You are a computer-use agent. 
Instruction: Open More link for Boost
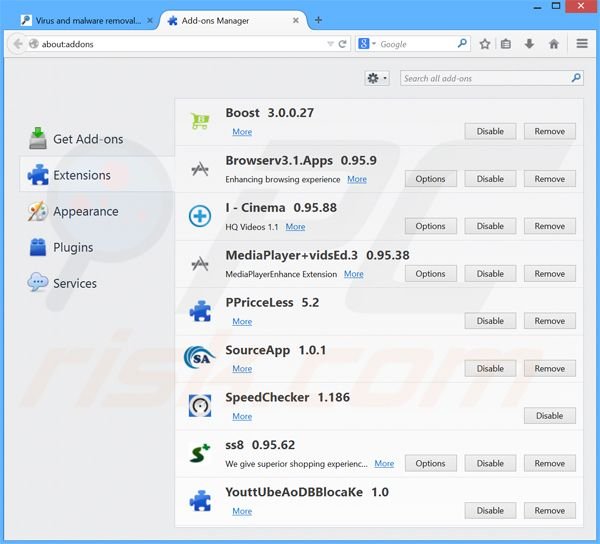point(242,132)
